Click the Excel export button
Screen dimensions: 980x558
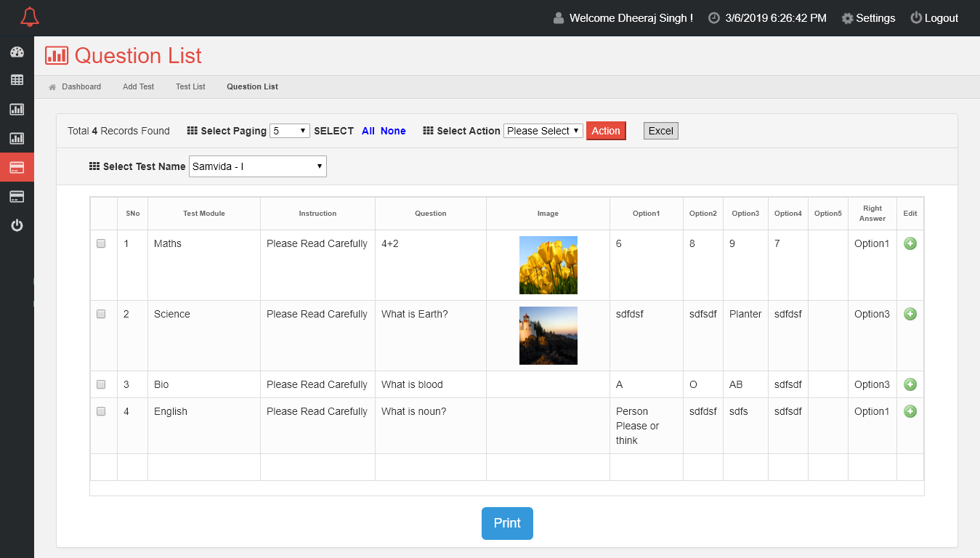tap(660, 131)
